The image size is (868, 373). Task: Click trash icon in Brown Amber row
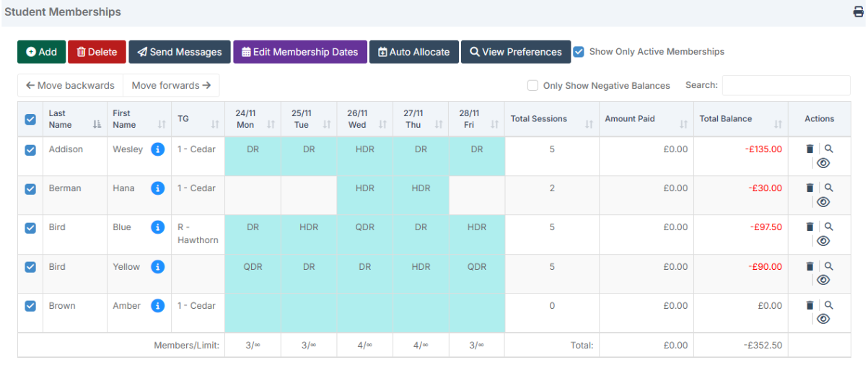(x=810, y=305)
